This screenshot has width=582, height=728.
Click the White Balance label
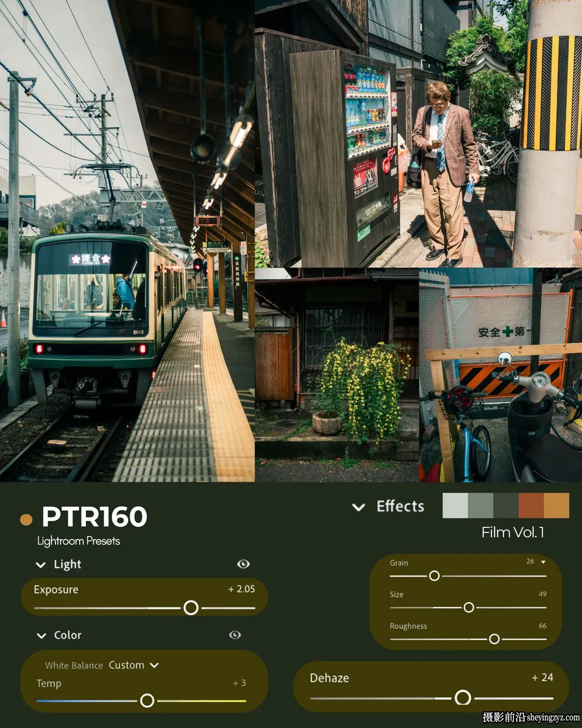click(x=74, y=665)
